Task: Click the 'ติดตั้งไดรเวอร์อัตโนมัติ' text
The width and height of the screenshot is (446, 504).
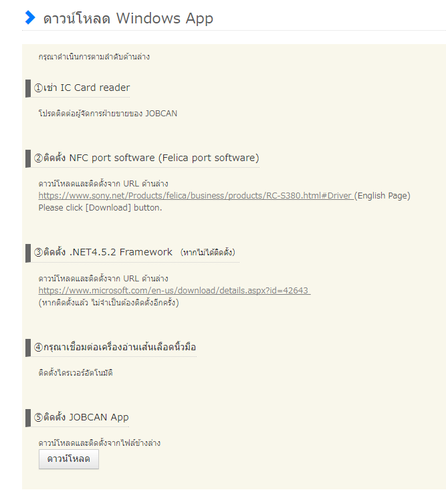Action: (76, 373)
